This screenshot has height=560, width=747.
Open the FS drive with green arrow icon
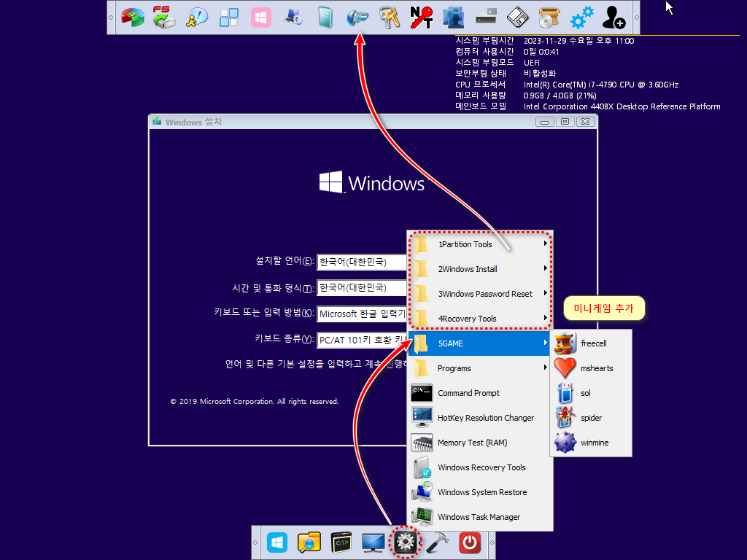(164, 17)
